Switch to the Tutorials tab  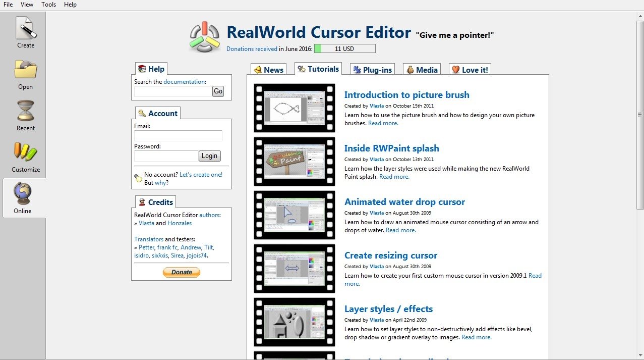click(318, 69)
